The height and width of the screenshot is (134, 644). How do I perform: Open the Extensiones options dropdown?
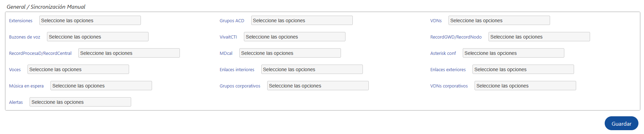point(90,20)
